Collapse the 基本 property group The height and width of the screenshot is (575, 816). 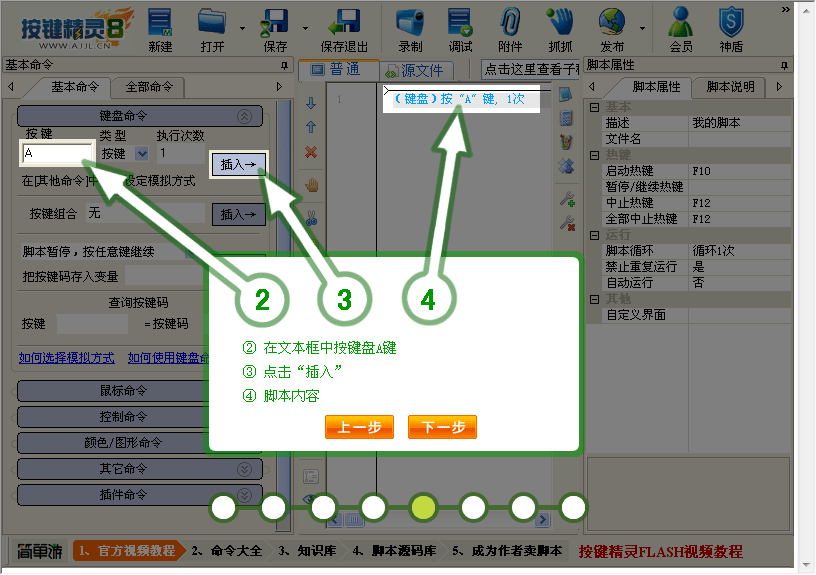tap(594, 108)
